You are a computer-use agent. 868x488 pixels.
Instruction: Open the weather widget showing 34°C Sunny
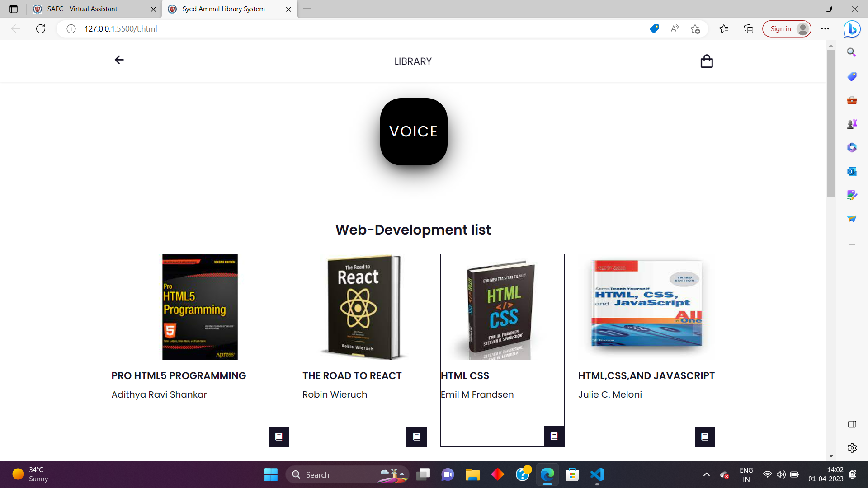(30, 474)
